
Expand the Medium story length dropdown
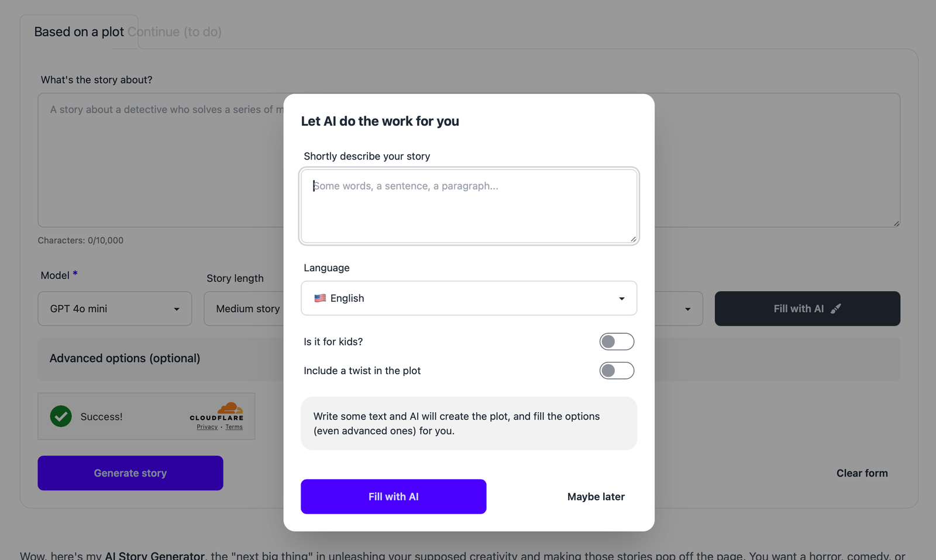coord(246,309)
